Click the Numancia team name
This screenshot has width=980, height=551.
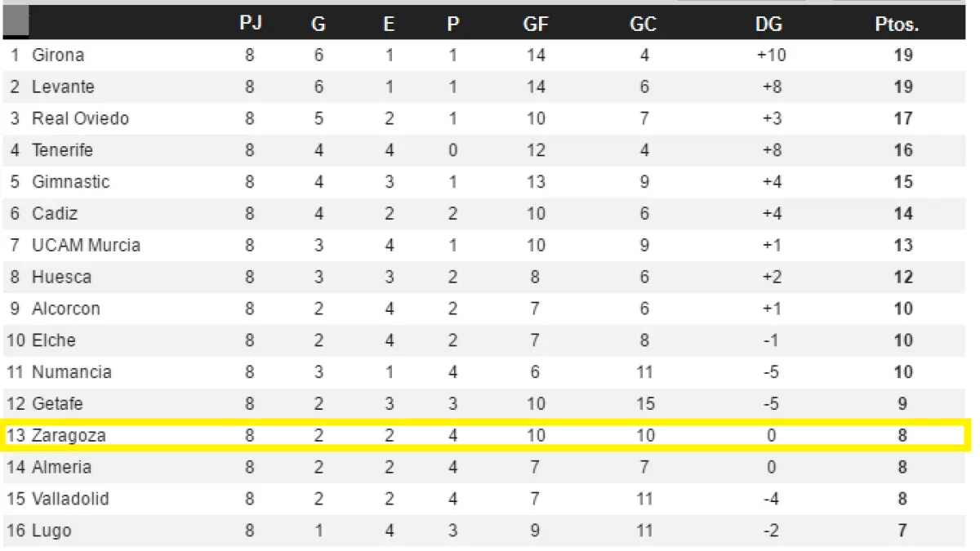point(71,372)
